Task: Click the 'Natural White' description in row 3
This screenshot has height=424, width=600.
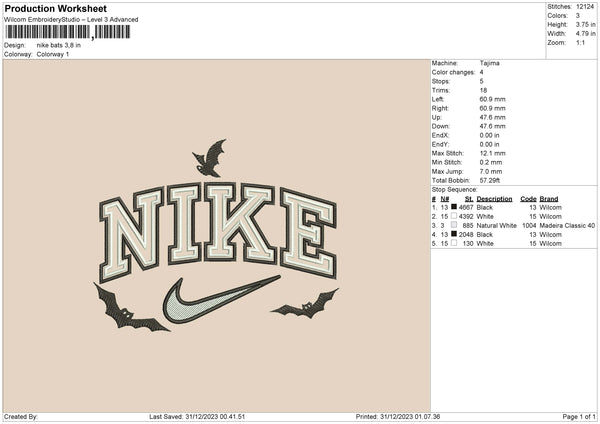Action: click(x=496, y=225)
